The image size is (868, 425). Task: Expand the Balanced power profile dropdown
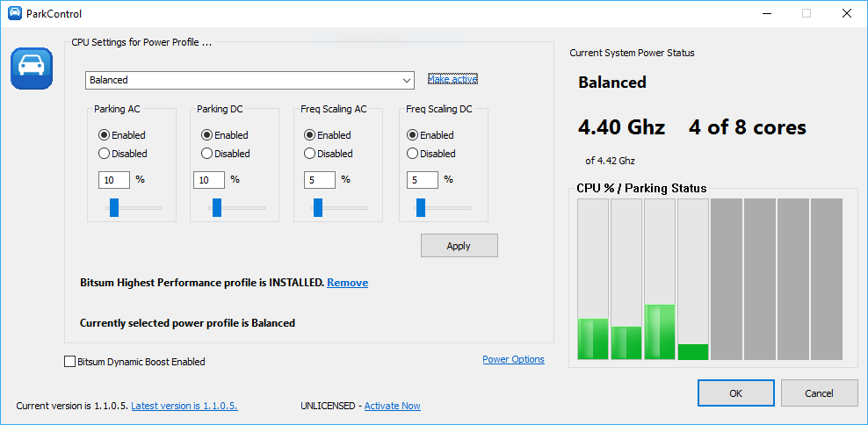click(x=250, y=80)
